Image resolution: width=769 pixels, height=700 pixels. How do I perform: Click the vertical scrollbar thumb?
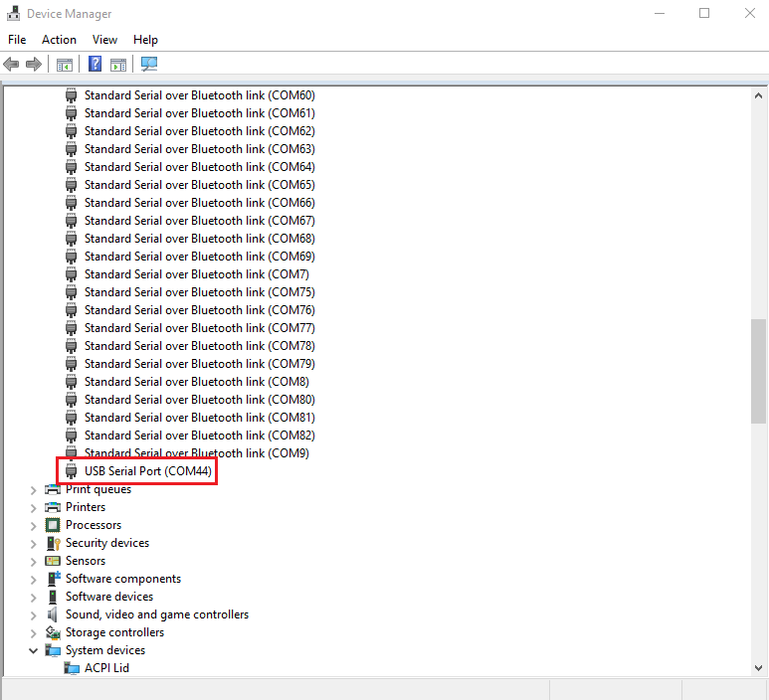point(758,371)
